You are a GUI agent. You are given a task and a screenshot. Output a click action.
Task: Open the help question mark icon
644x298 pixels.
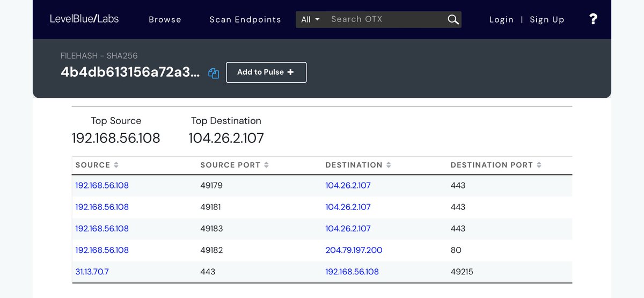point(593,19)
